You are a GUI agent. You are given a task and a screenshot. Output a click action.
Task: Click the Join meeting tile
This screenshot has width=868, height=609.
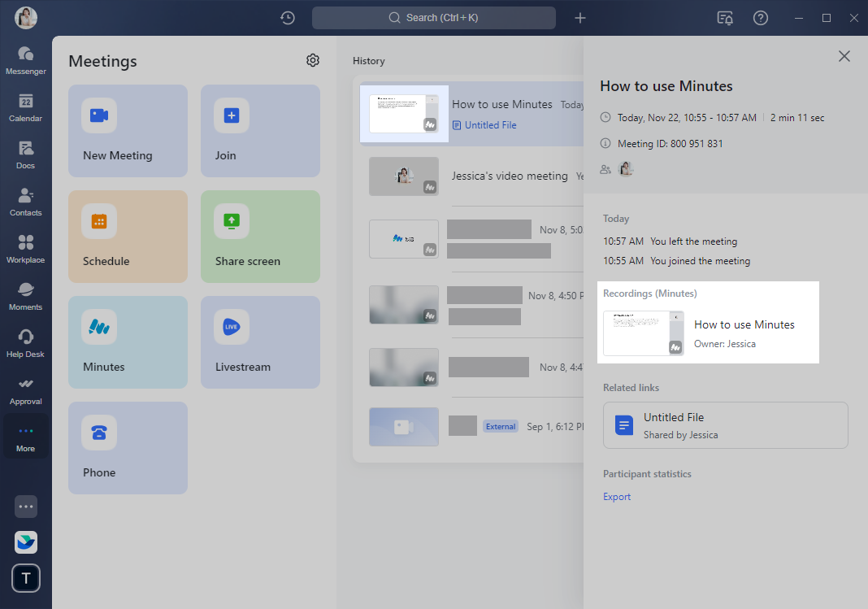pos(260,131)
